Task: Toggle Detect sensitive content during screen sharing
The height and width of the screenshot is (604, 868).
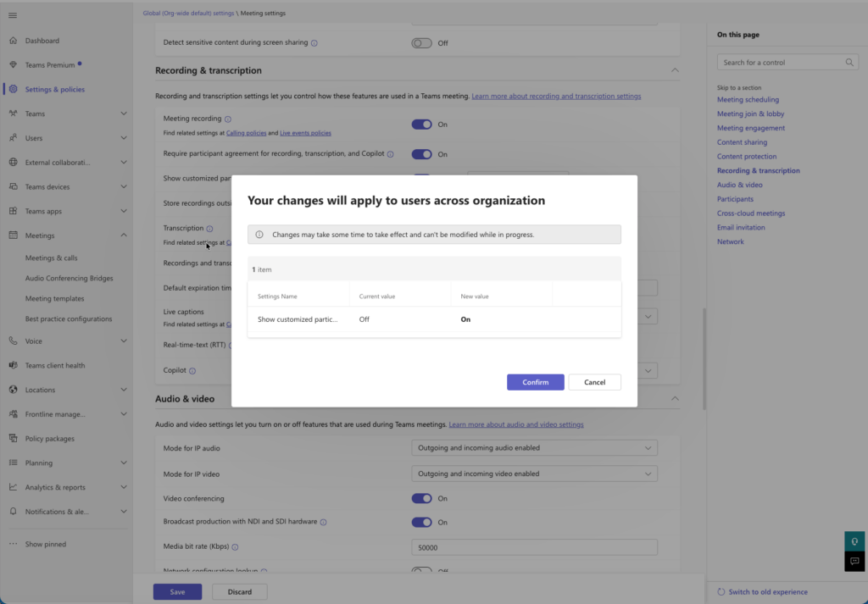Action: coord(421,43)
